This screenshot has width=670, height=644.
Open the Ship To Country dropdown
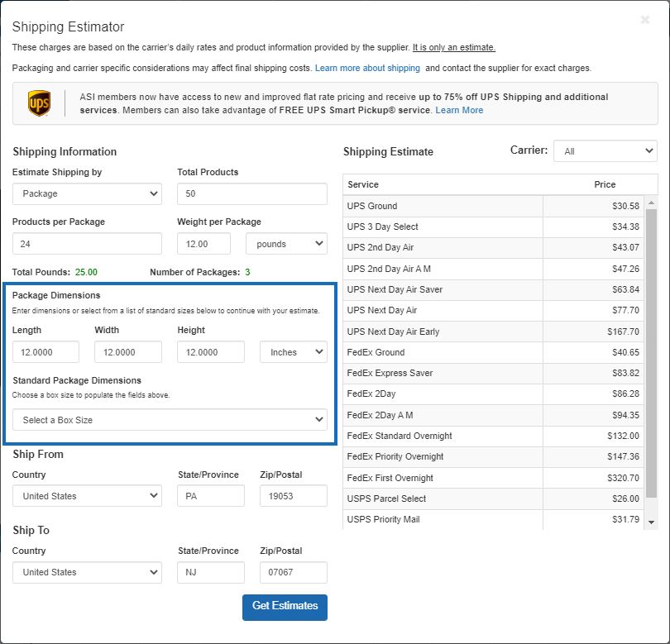[87, 572]
